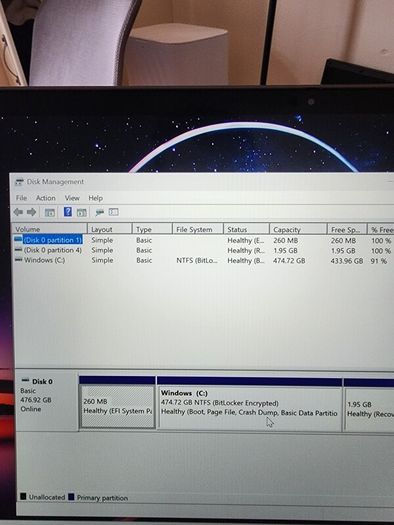394x525 pixels.
Task: Click the Disk Management title bar icon
Action: point(19,182)
